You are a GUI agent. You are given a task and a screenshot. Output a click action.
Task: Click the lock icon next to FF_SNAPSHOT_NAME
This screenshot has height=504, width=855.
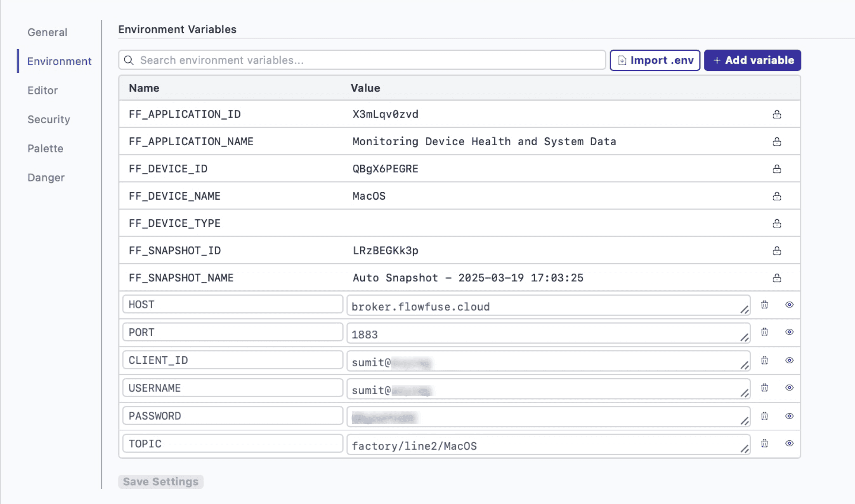click(x=777, y=278)
